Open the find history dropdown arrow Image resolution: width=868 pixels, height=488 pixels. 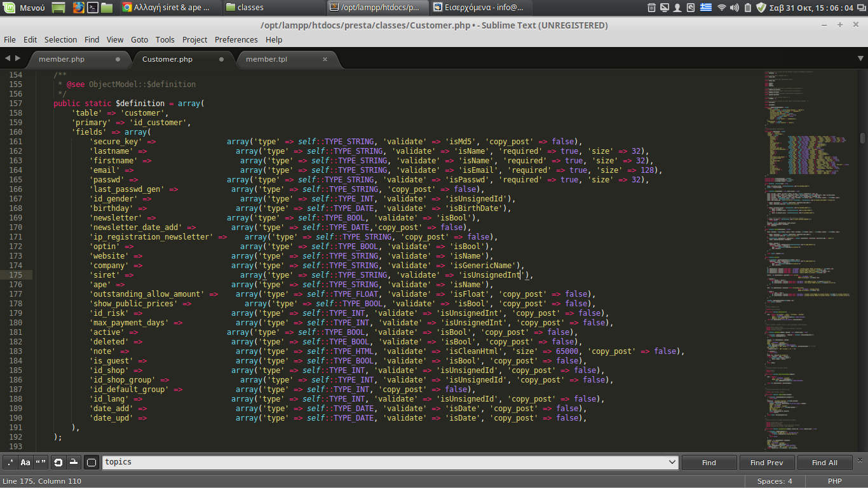(x=672, y=463)
